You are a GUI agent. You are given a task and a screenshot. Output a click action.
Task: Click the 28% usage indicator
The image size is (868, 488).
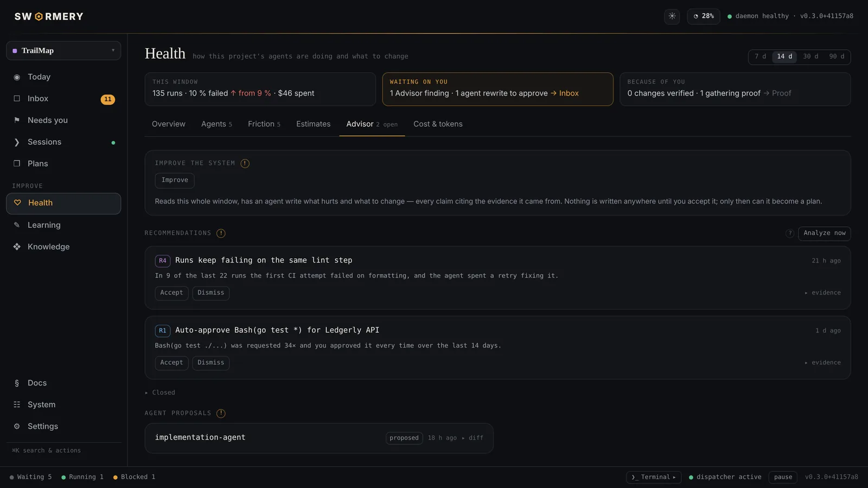pyautogui.click(x=704, y=16)
